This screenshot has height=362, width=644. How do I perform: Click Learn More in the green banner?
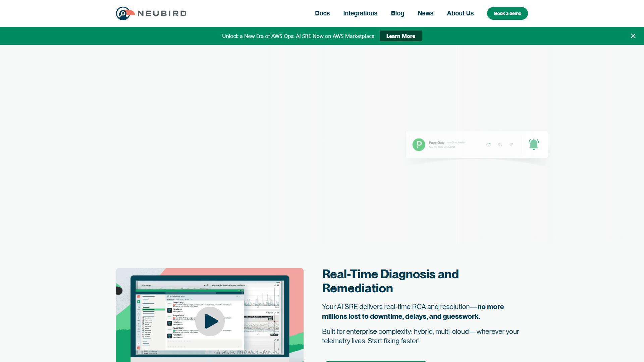[400, 36]
